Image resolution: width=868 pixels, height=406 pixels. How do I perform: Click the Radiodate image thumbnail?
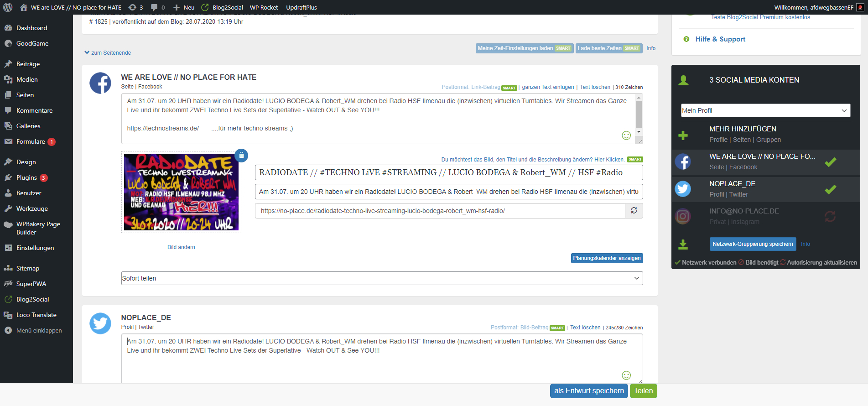coord(181,192)
